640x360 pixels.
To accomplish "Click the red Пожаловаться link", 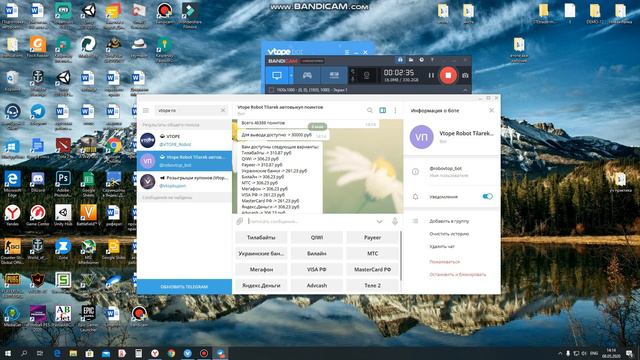I will point(444,262).
